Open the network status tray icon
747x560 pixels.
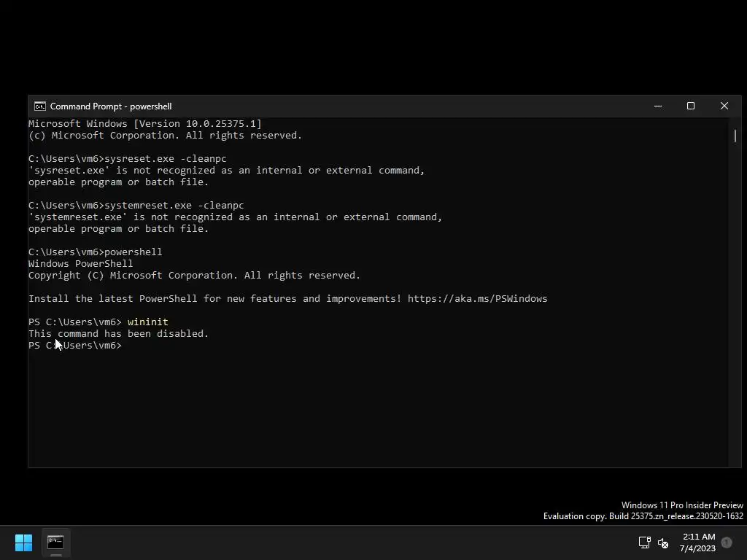[x=645, y=542]
